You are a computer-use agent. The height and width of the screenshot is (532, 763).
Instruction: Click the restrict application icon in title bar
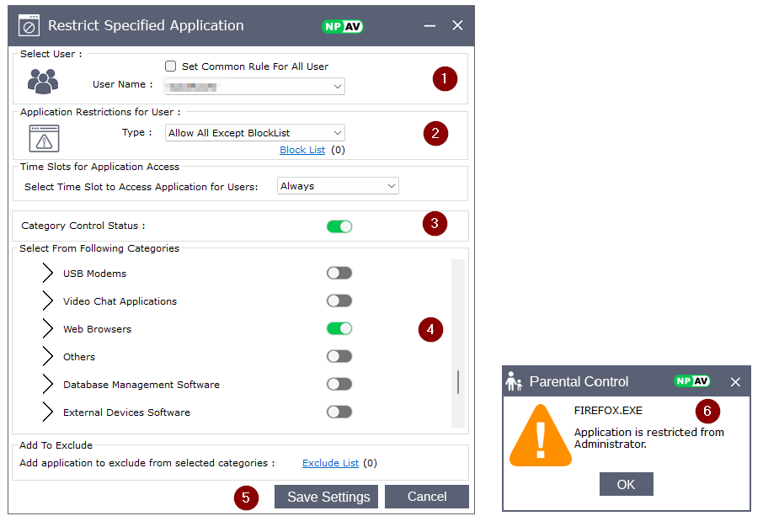pos(29,26)
